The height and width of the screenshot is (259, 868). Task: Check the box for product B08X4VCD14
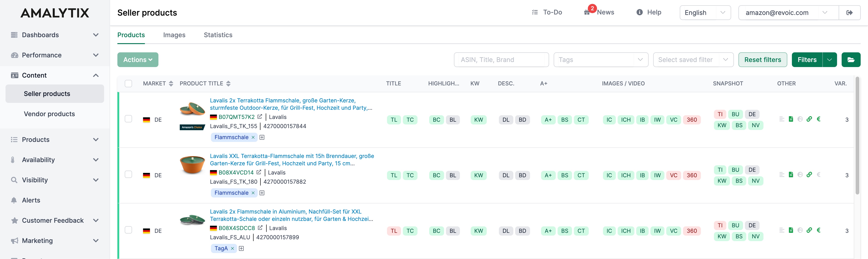128,175
